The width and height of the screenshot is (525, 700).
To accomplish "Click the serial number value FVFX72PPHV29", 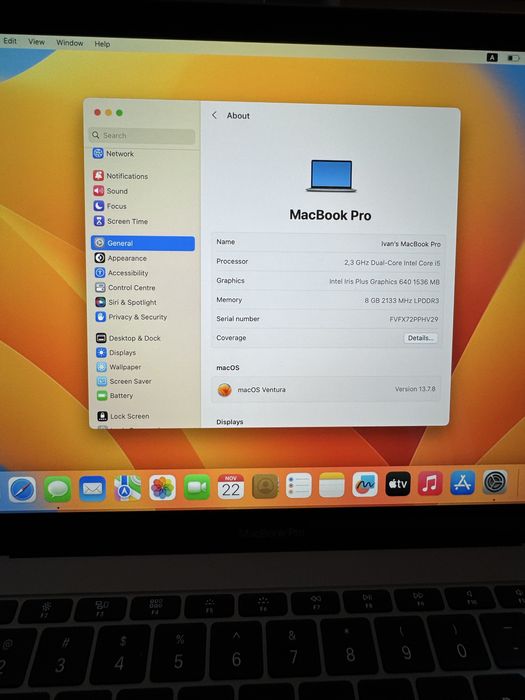I will [414, 319].
